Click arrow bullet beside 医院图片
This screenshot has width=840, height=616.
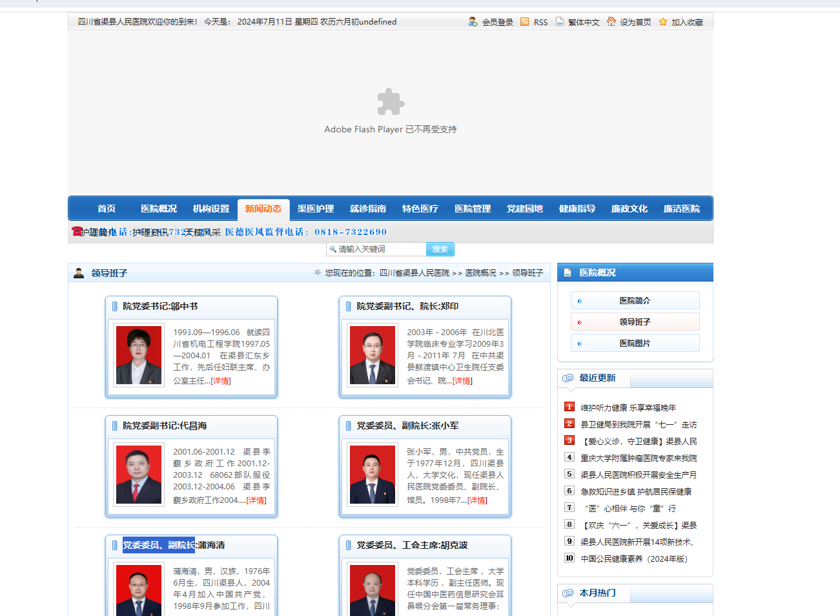point(579,344)
